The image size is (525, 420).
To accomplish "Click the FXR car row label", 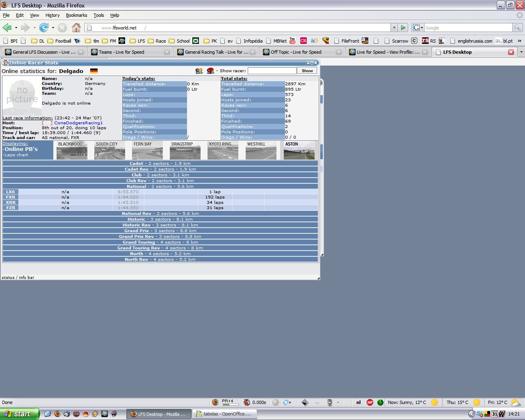I will click(x=11, y=197).
